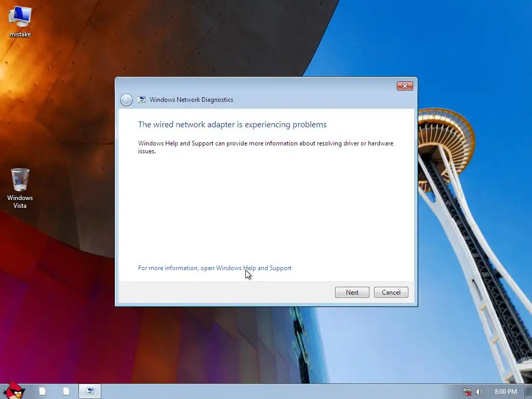Open Windows Help and Support link
532x399 pixels.
click(215, 268)
